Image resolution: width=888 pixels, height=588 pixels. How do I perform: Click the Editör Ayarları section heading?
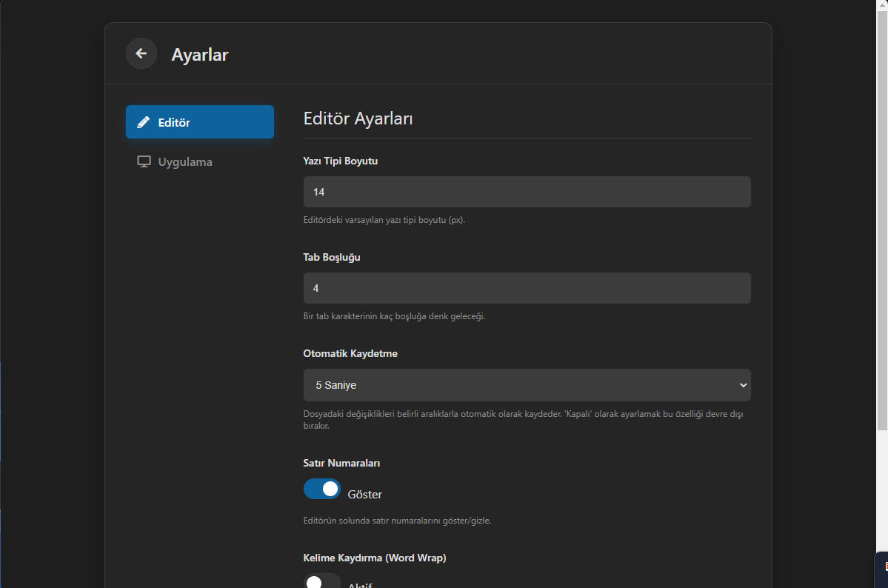click(x=358, y=118)
